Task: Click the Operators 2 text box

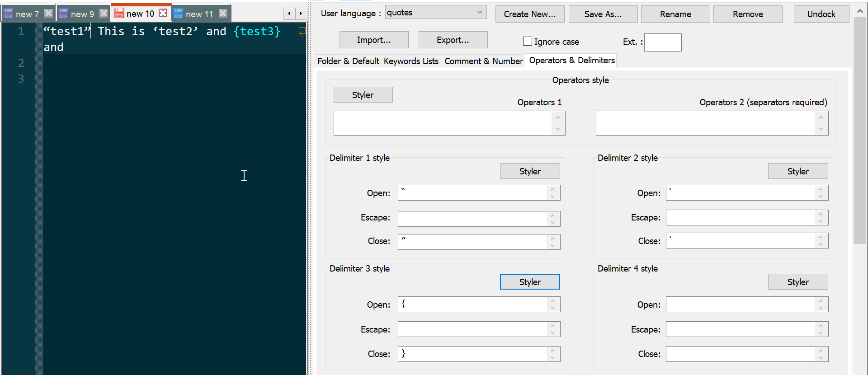Action: coord(705,123)
